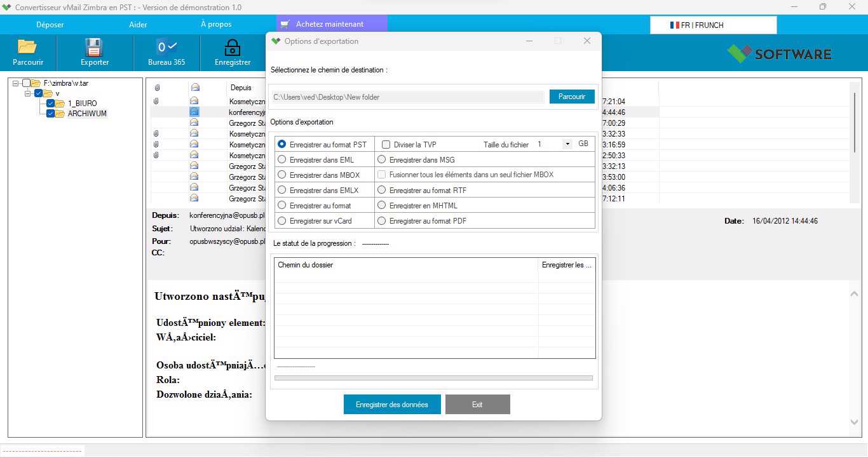Click the ARCHIWUM folder icon in tree
Image resolution: width=868 pixels, height=458 pixels.
tap(60, 114)
